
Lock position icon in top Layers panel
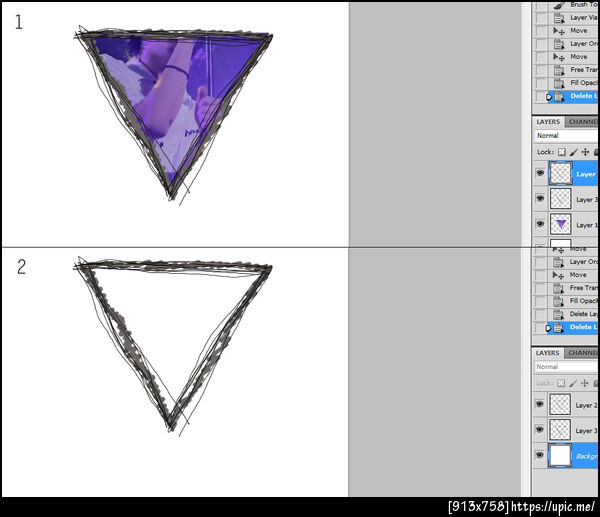pyautogui.click(x=585, y=152)
